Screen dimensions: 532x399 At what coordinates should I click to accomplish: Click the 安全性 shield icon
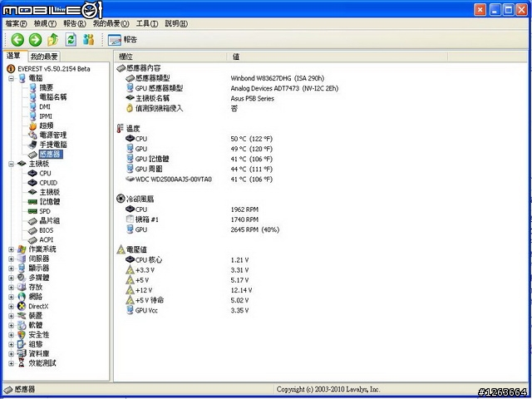pyautogui.click(x=22, y=335)
